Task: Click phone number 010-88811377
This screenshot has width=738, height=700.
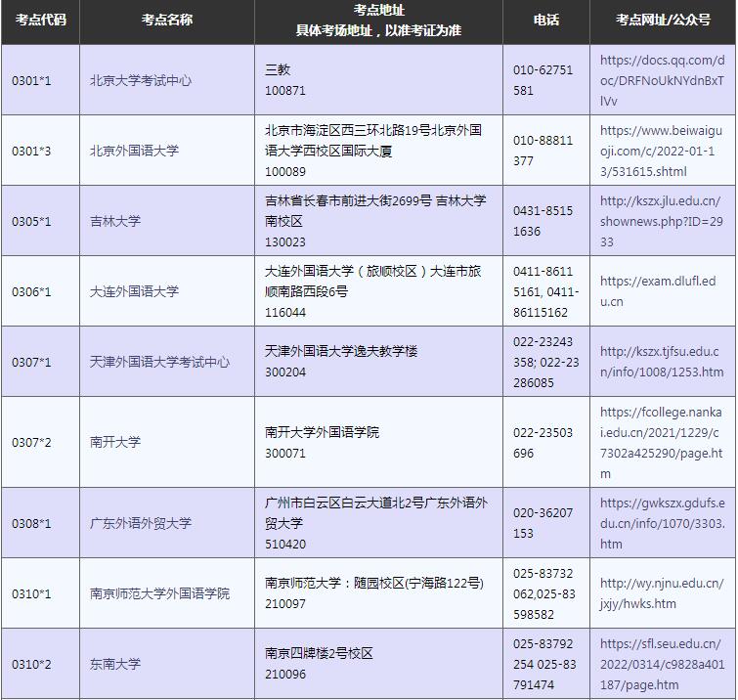Action: [x=543, y=151]
